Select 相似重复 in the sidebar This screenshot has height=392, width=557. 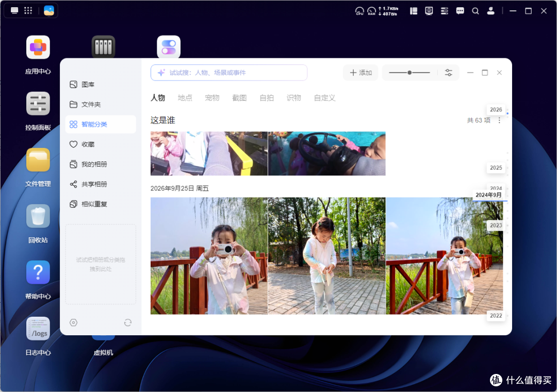[x=101, y=204]
